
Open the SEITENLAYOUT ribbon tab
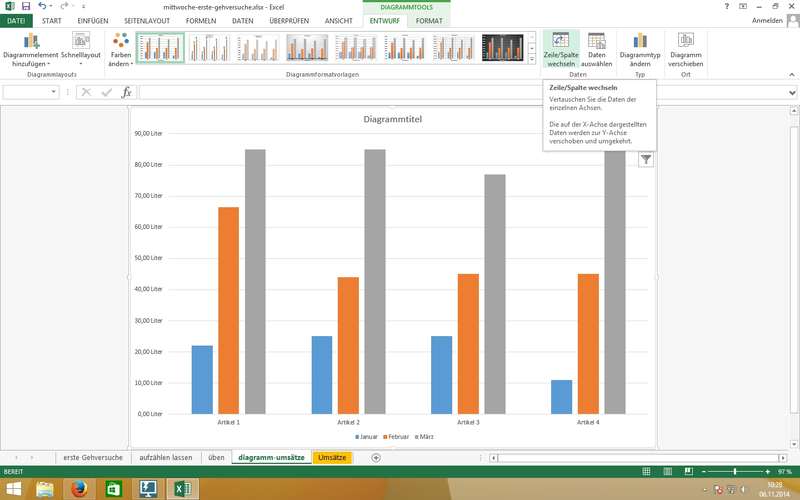147,20
